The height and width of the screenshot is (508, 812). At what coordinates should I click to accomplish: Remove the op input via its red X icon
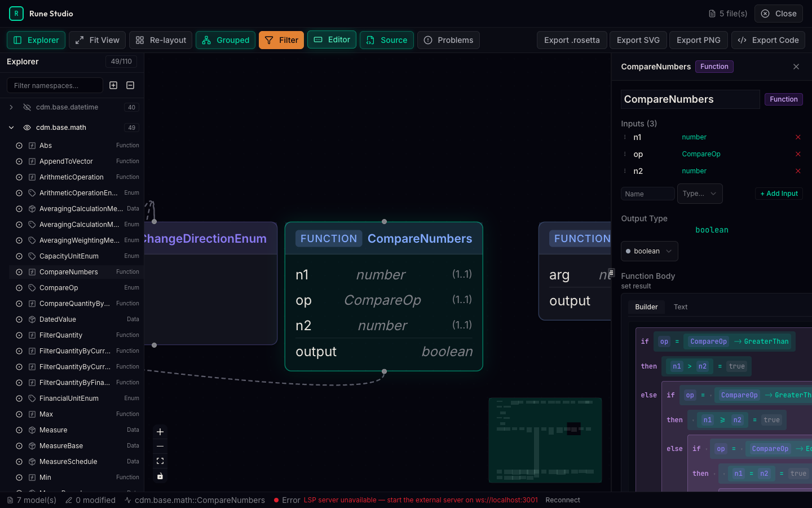(x=798, y=154)
